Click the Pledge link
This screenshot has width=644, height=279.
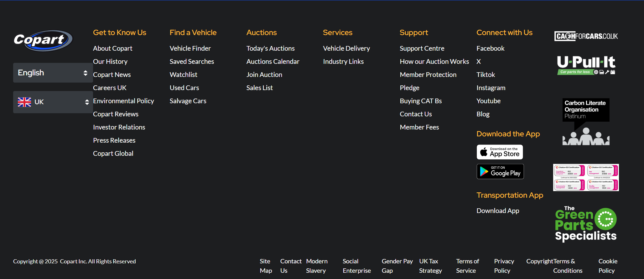pos(409,88)
